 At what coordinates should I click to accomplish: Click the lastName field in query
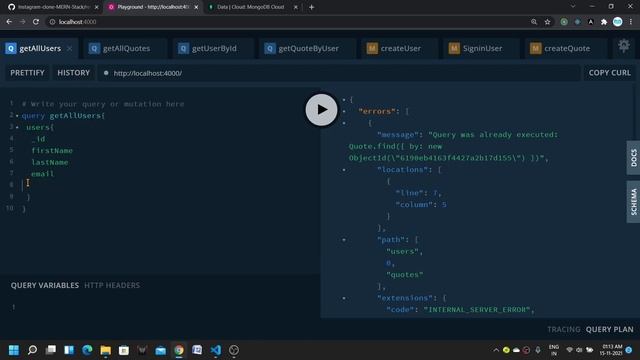[x=50, y=162]
